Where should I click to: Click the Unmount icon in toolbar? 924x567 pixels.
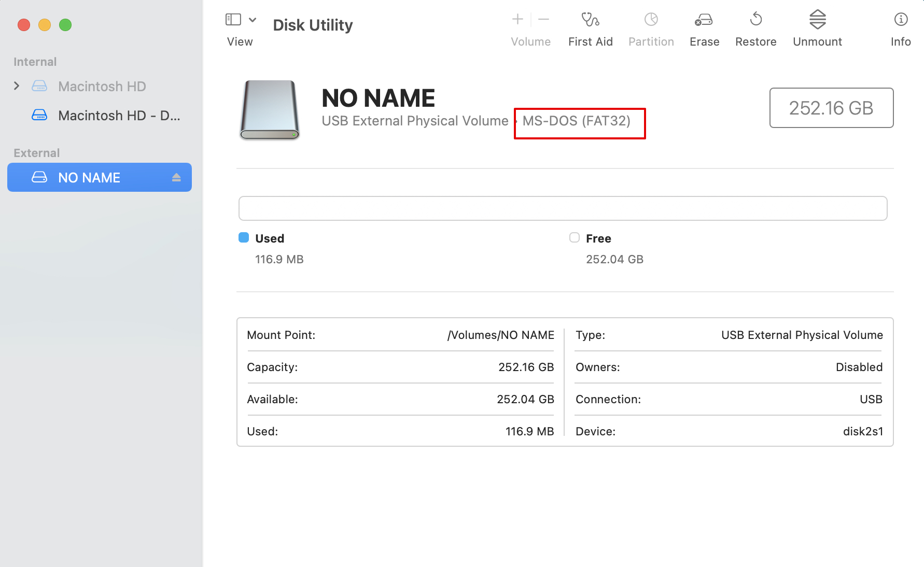tap(818, 20)
